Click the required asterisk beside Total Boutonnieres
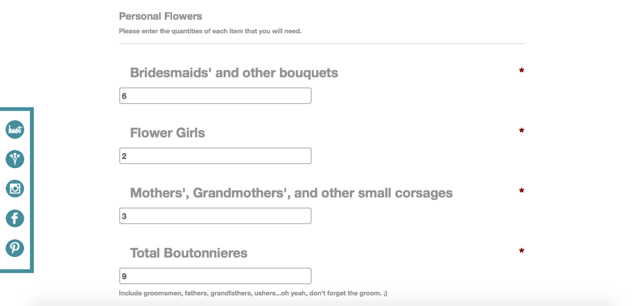 point(521,251)
